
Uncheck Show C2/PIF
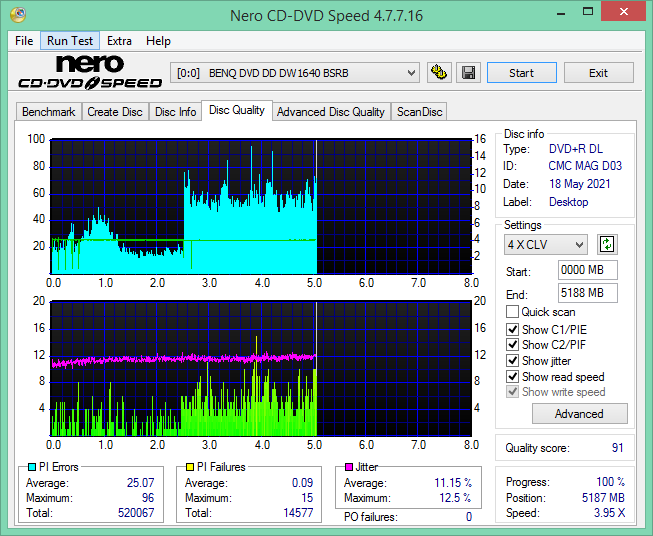pos(512,345)
